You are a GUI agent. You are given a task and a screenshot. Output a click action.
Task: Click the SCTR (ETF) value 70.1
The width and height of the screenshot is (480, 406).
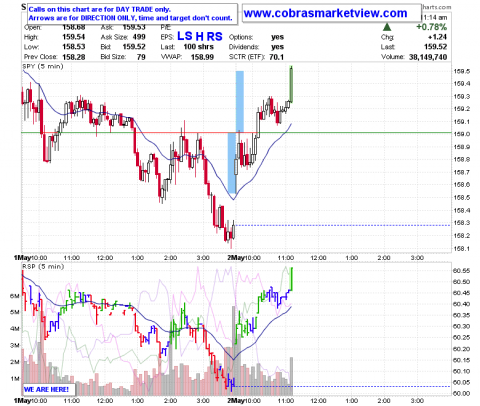pyautogui.click(x=276, y=57)
